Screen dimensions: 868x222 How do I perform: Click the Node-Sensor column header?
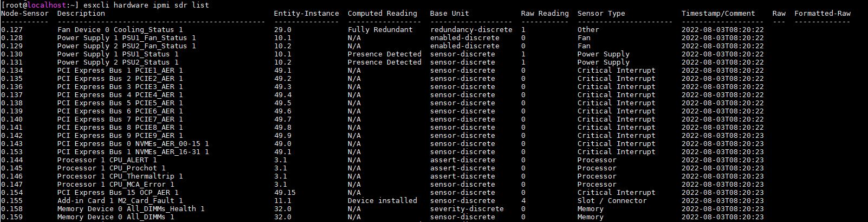pos(25,13)
